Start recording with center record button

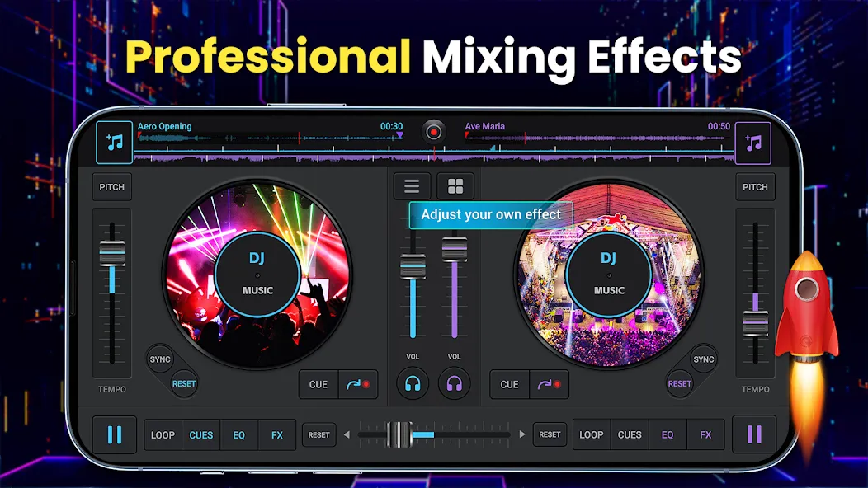coord(433,132)
